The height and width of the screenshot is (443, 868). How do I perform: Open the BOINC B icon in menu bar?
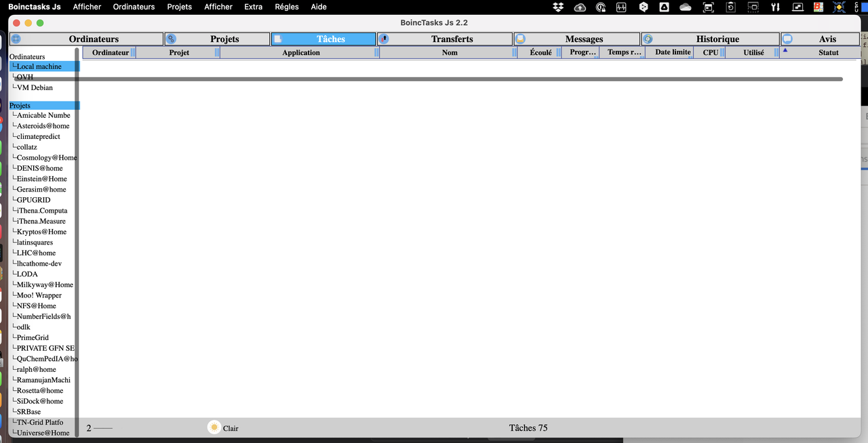pyautogui.click(x=818, y=7)
